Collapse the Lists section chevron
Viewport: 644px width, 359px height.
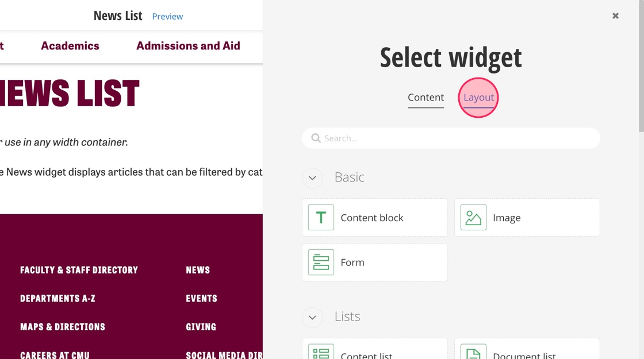(312, 317)
